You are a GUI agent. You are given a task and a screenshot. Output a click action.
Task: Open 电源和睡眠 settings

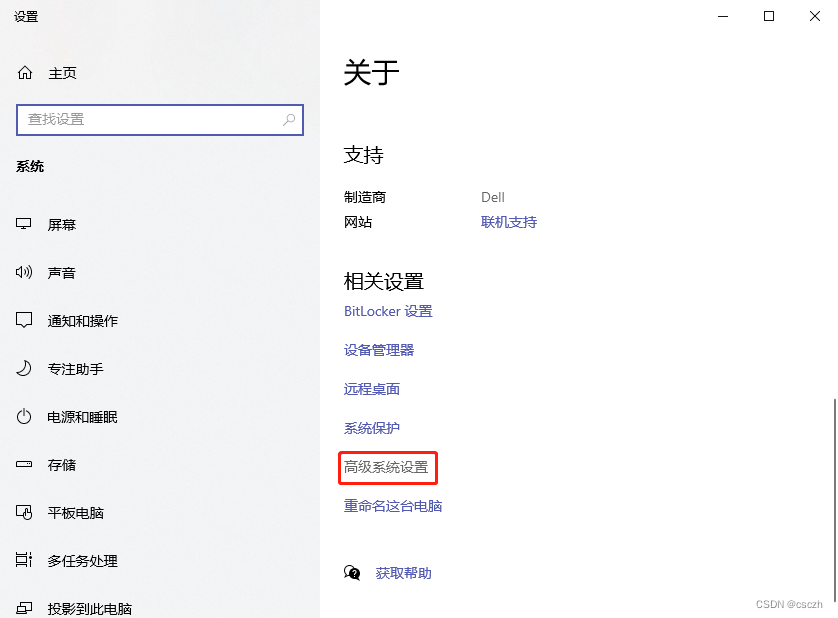(x=82, y=417)
